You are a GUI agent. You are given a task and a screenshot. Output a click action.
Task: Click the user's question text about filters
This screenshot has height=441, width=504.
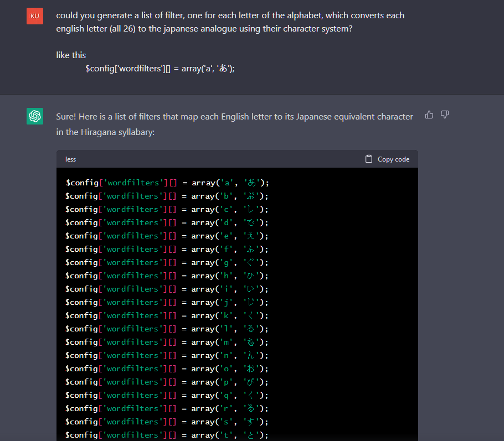(x=230, y=22)
